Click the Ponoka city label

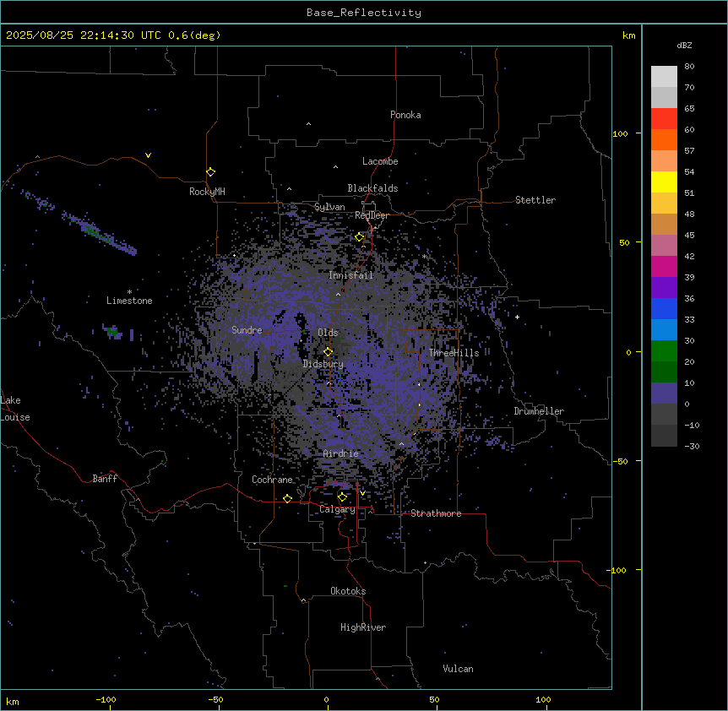pos(405,115)
